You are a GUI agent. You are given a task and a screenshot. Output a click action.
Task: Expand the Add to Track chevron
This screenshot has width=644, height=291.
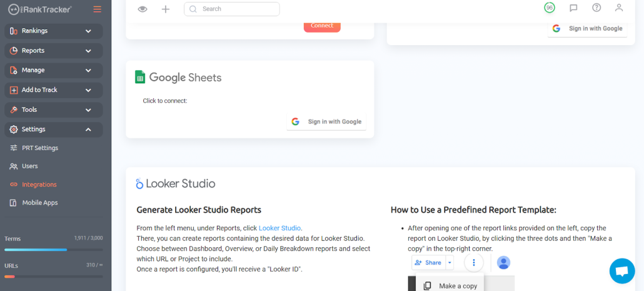(88, 90)
